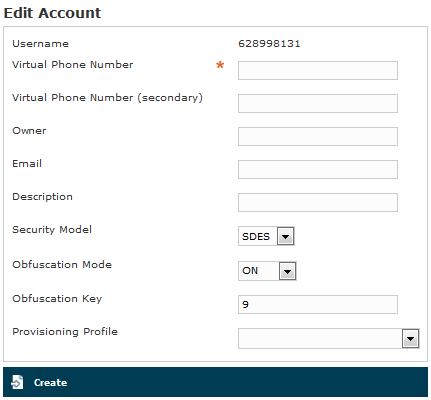Focus the secondary Virtual Phone Number field
The height and width of the screenshot is (400, 431).
(x=318, y=103)
